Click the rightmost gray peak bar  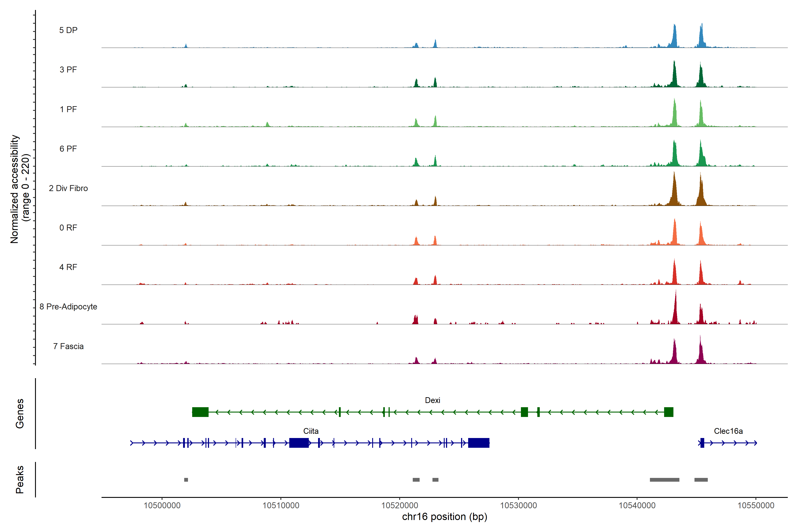coord(701,480)
